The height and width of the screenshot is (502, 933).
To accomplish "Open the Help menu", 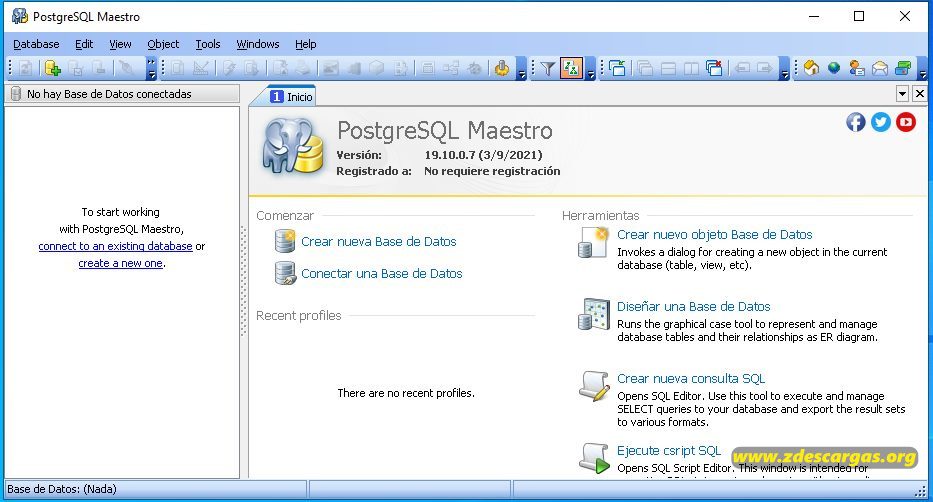I will coord(306,44).
